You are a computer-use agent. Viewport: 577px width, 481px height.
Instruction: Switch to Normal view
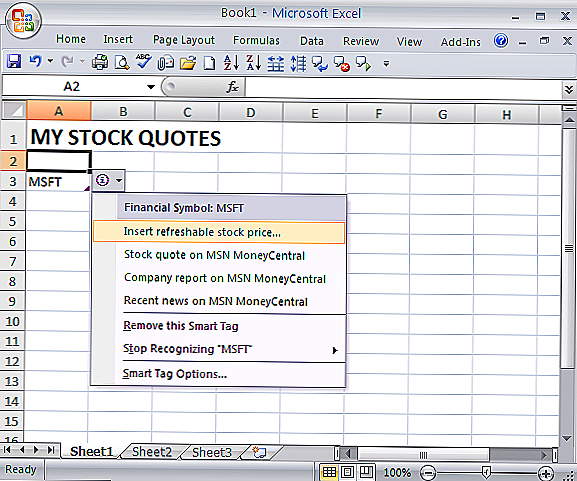pos(329,472)
